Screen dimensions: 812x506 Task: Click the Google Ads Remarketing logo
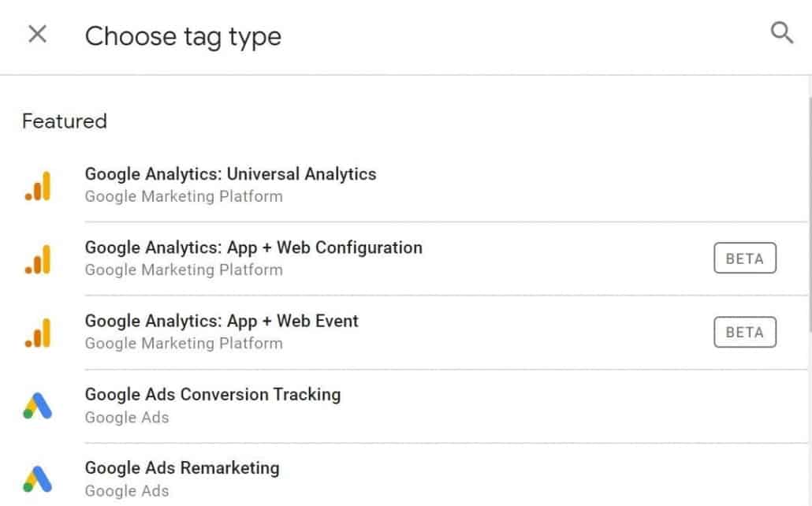[x=38, y=478]
